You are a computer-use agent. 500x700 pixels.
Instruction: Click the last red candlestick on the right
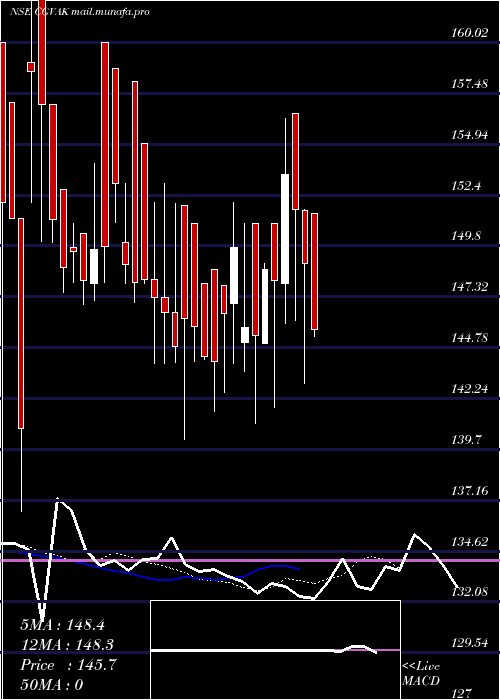pos(314,271)
